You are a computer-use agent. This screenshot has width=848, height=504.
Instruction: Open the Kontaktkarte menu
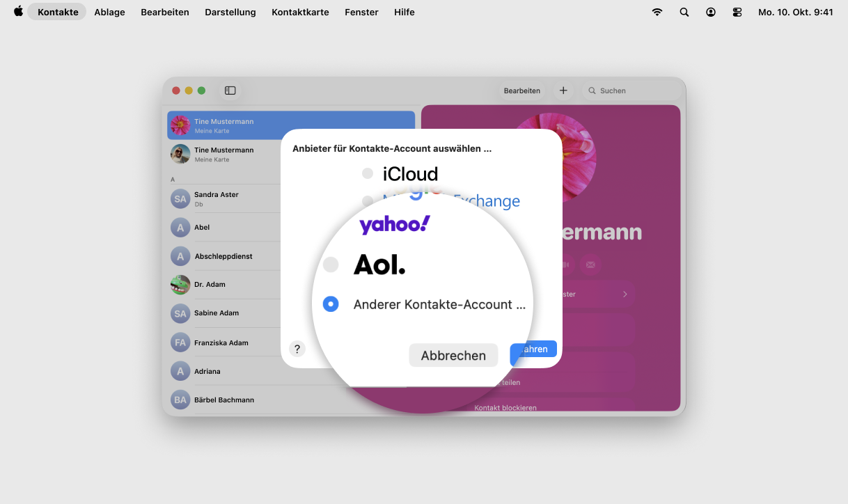[300, 12]
